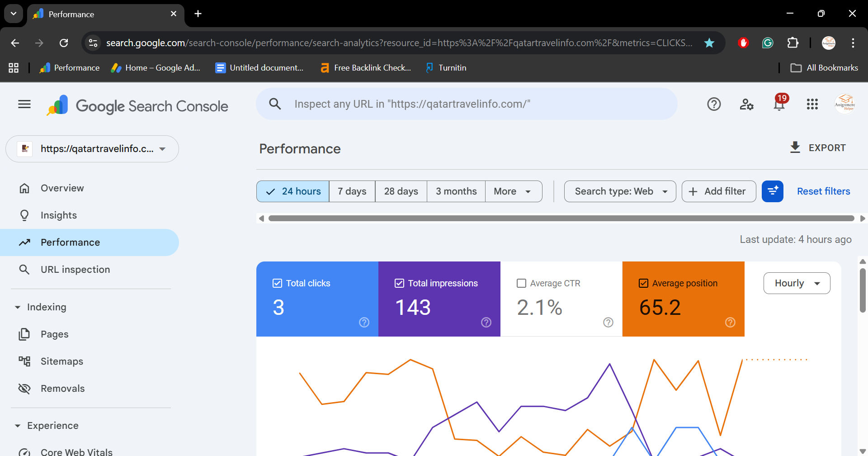The width and height of the screenshot is (868, 456).
Task: Open the Chrome profile avatar in toolbar
Action: point(828,43)
